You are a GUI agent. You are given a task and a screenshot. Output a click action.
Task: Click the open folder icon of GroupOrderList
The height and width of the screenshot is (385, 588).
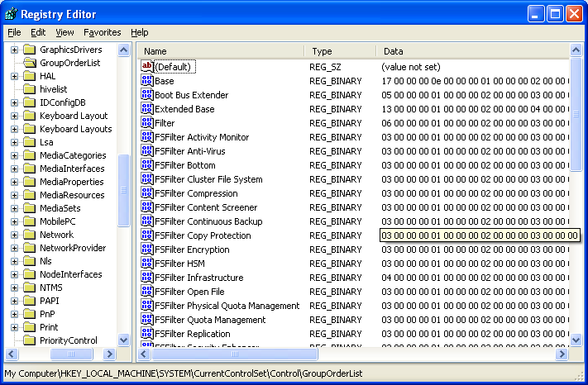point(30,63)
